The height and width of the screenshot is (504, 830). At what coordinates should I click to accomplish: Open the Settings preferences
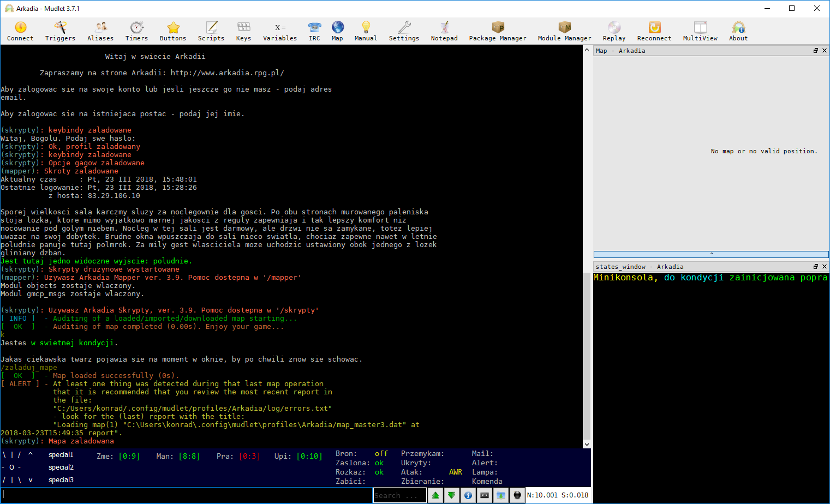404,31
